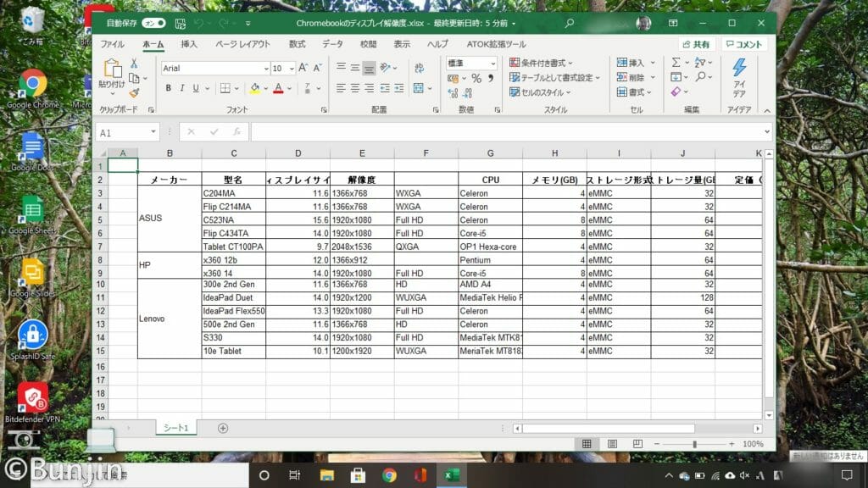This screenshot has height=488, width=868.
Task: Click the Paste (貼り付け) clipboard icon
Action: coord(113,69)
